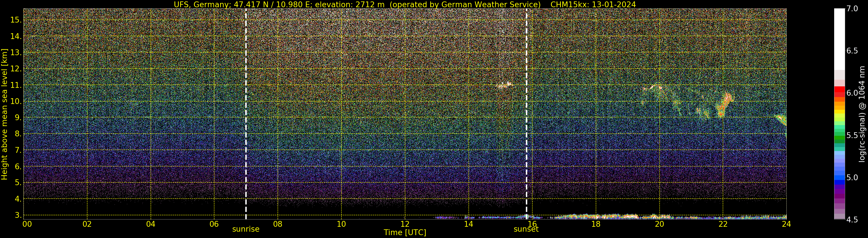This screenshot has width=868, height=238.
Task: Click colorbar value '6.5'
Action: [x=852, y=51]
